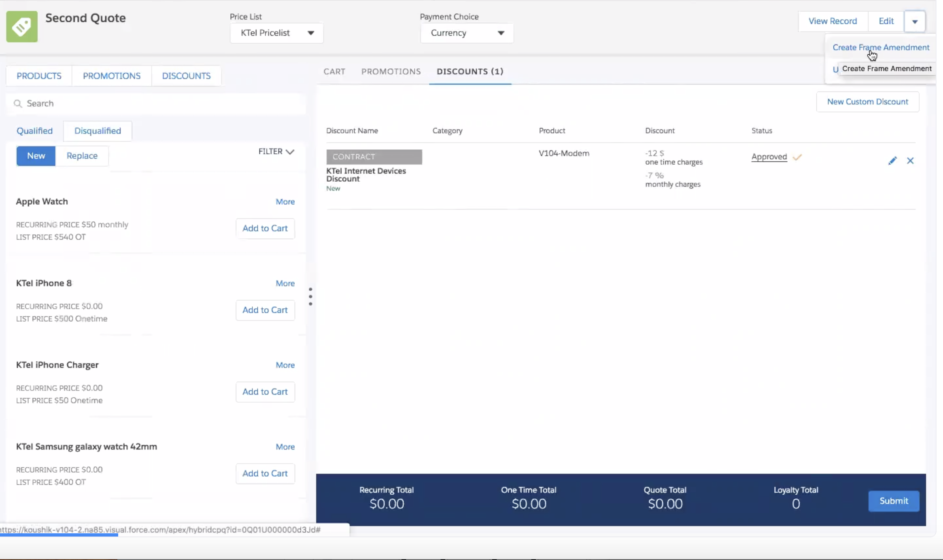The width and height of the screenshot is (943, 560).
Task: Add KTel Samsung galaxy watch to cart
Action: 265,473
